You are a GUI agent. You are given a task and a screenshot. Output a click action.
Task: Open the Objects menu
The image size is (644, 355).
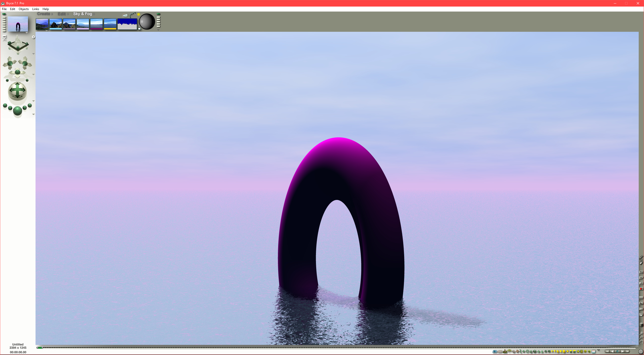pos(23,9)
